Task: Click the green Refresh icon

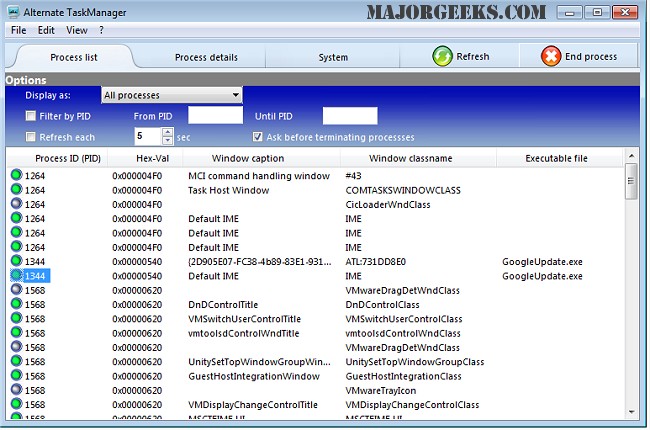Action: click(x=441, y=57)
